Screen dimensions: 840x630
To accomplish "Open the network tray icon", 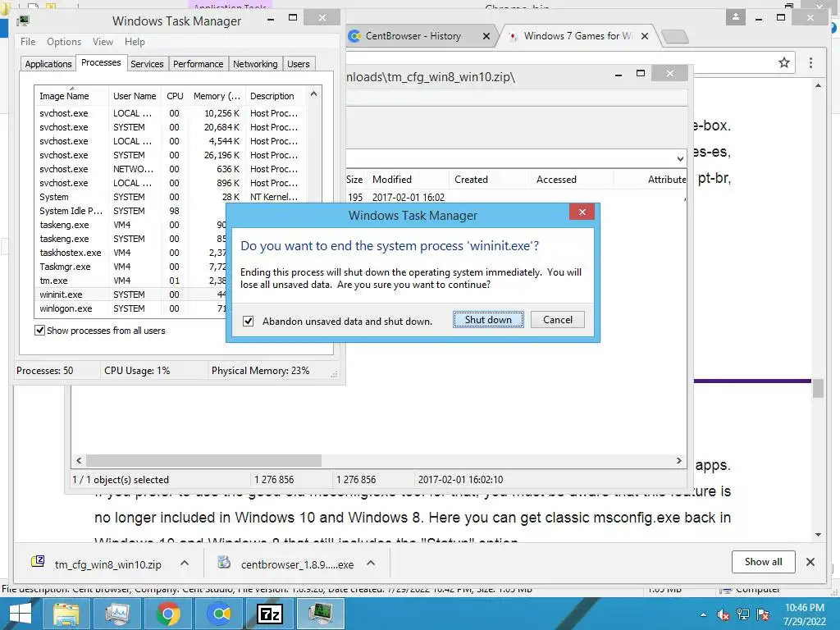I will (743, 614).
